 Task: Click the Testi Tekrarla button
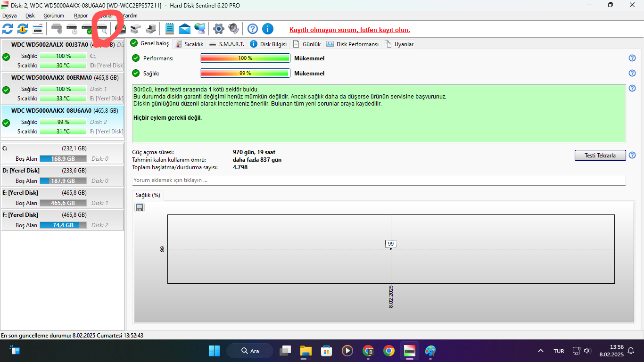pos(600,155)
